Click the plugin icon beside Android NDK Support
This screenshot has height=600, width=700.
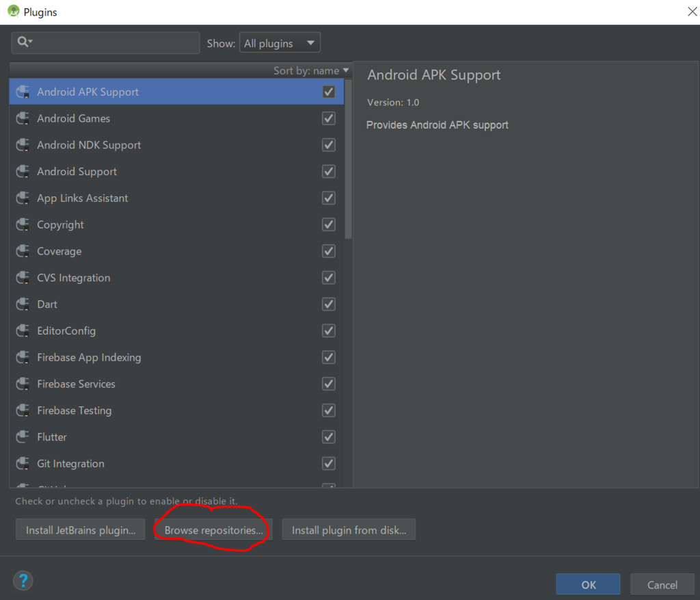coord(23,145)
